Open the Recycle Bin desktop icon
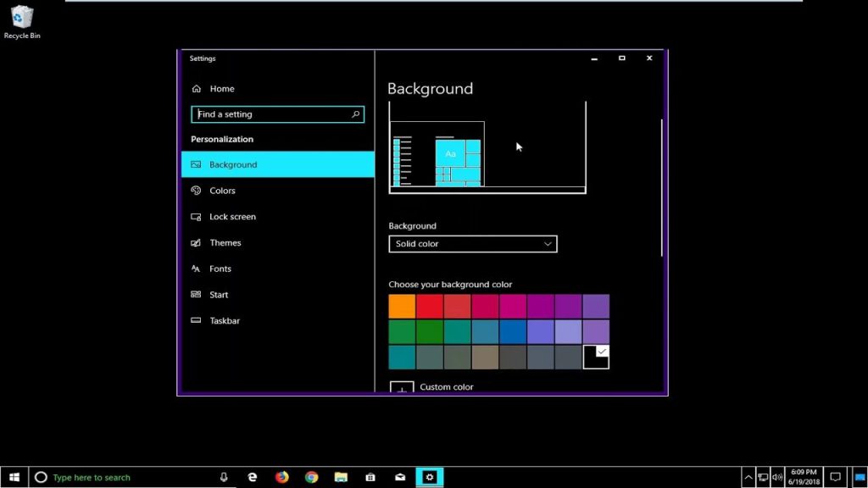This screenshot has height=488, width=868. (x=22, y=22)
